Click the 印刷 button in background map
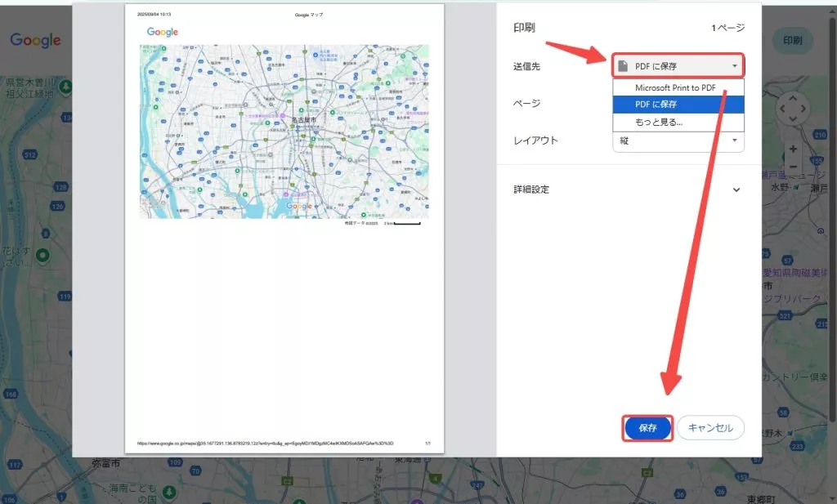The height and width of the screenshot is (504, 837). pos(793,41)
